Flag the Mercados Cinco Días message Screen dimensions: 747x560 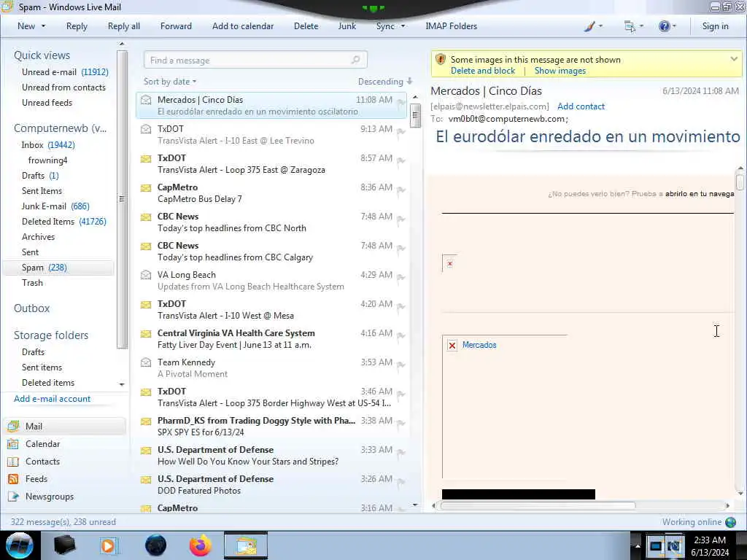401,102
